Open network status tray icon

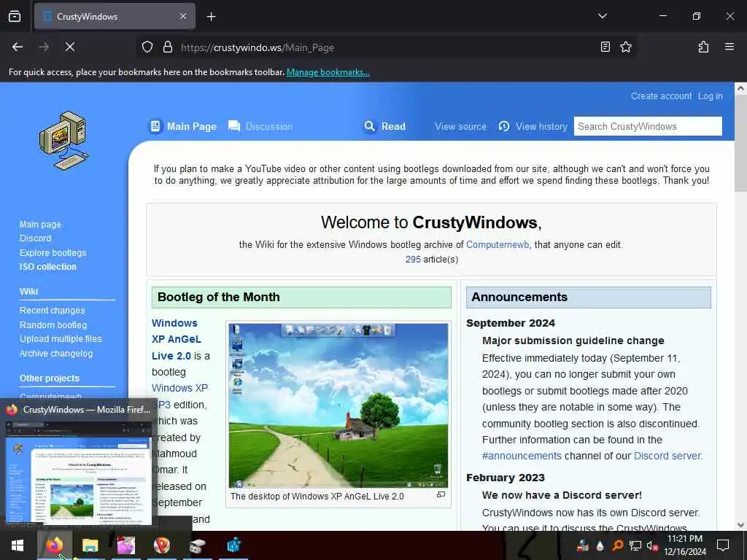635,545
